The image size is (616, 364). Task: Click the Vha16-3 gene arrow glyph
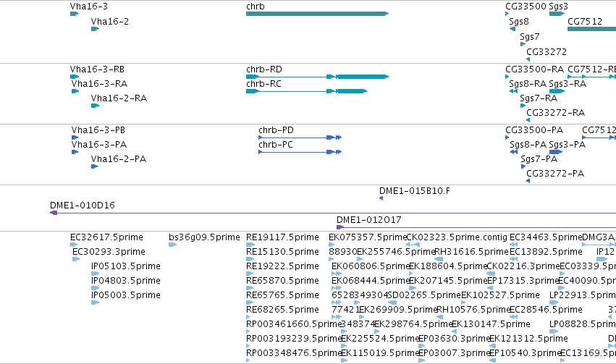(75, 14)
